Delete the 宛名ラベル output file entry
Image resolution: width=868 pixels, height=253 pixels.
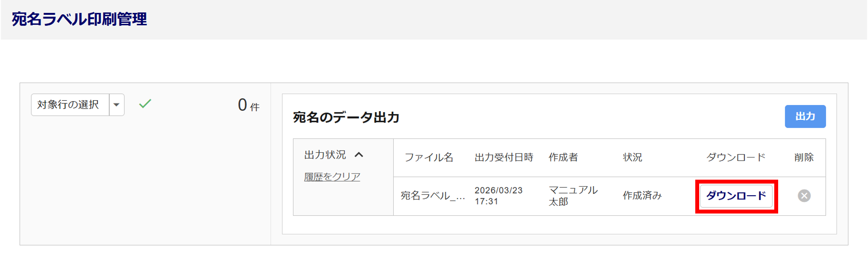pyautogui.click(x=804, y=196)
